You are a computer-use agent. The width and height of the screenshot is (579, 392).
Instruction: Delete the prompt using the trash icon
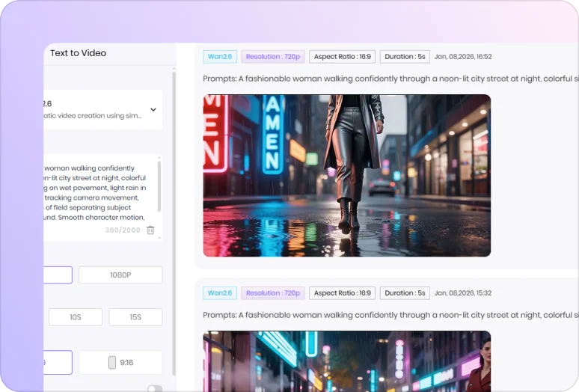[150, 230]
